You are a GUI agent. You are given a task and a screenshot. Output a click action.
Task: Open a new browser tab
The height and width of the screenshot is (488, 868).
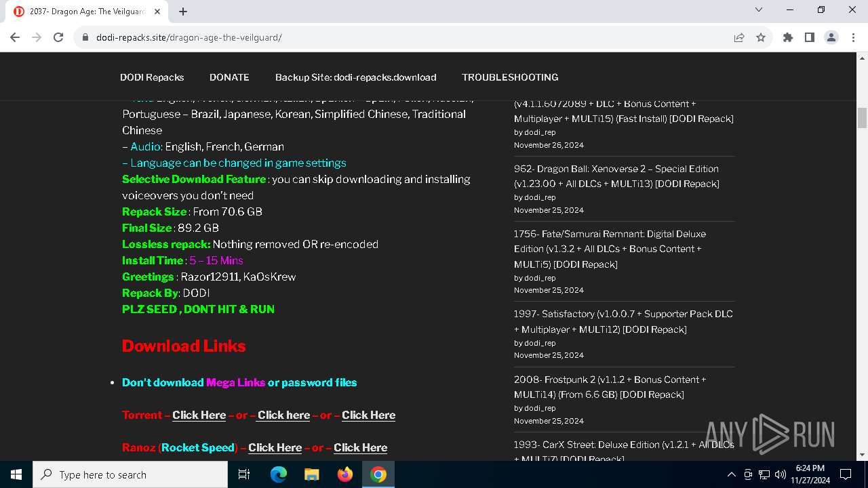183,12
